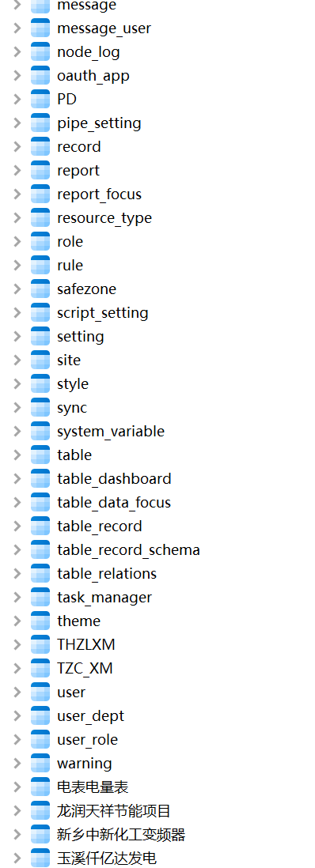The image size is (315, 868).
Task: Click the table icon beside user_role
Action: point(40,740)
